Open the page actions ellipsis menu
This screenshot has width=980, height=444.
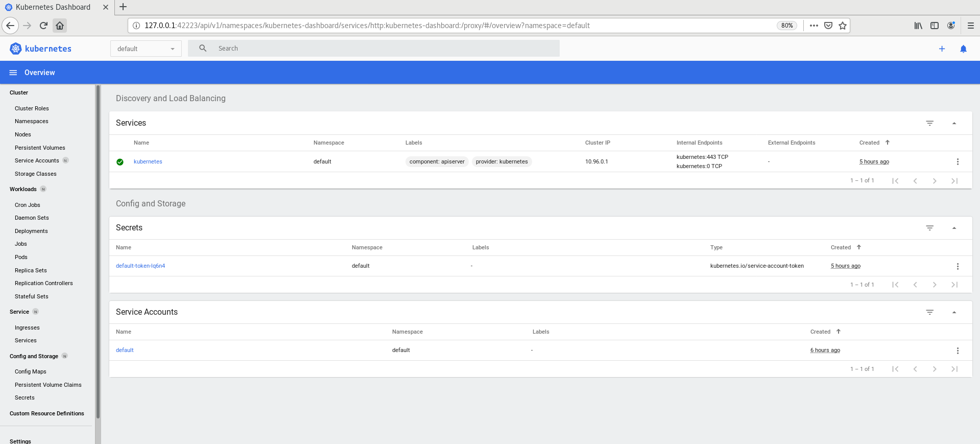tap(814, 26)
